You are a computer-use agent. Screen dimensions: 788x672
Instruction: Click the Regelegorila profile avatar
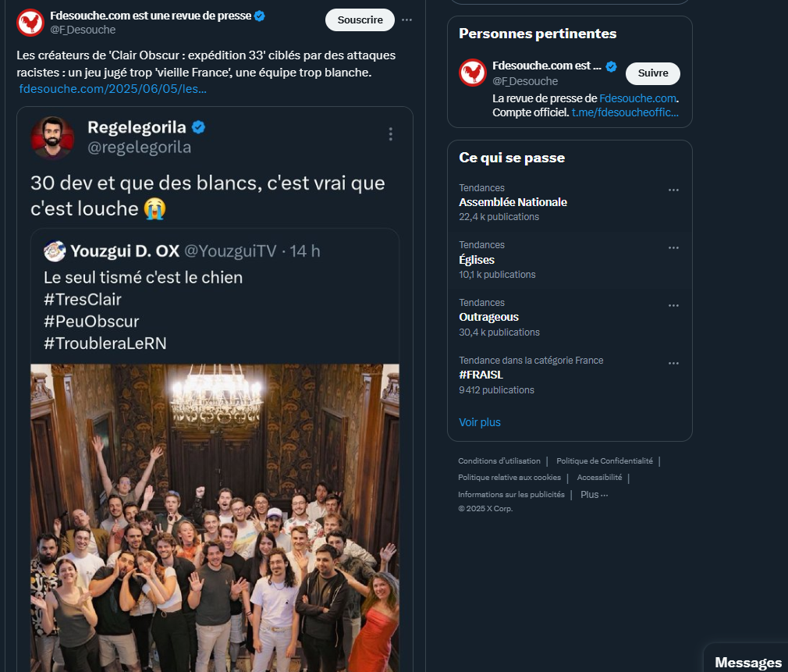click(x=52, y=136)
